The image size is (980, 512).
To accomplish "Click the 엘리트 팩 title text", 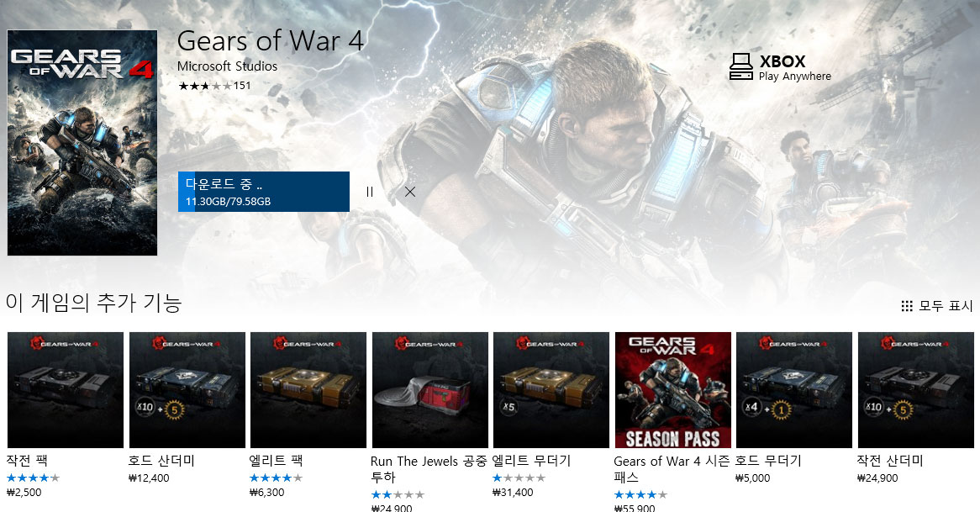I will pos(276,461).
